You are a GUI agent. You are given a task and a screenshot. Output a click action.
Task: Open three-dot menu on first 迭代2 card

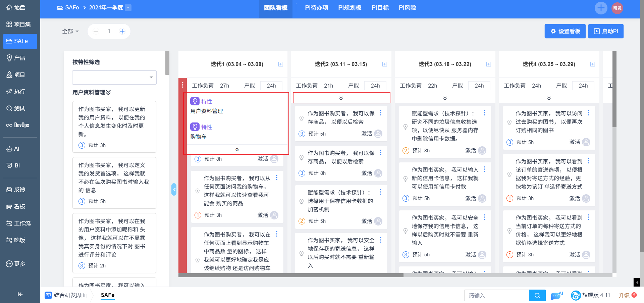(x=381, y=113)
